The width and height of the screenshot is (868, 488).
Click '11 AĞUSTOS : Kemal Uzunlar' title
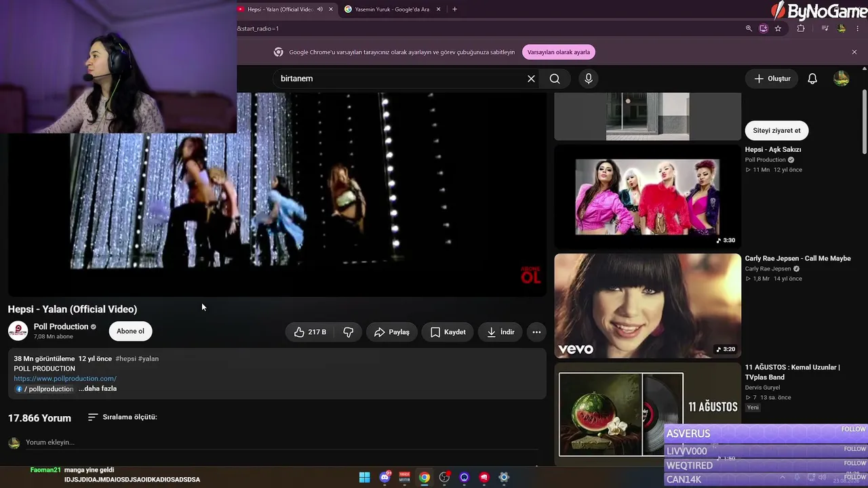click(x=793, y=372)
